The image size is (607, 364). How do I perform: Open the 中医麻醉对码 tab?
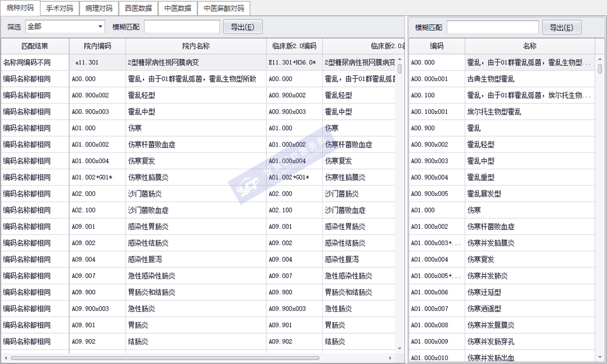click(x=223, y=8)
